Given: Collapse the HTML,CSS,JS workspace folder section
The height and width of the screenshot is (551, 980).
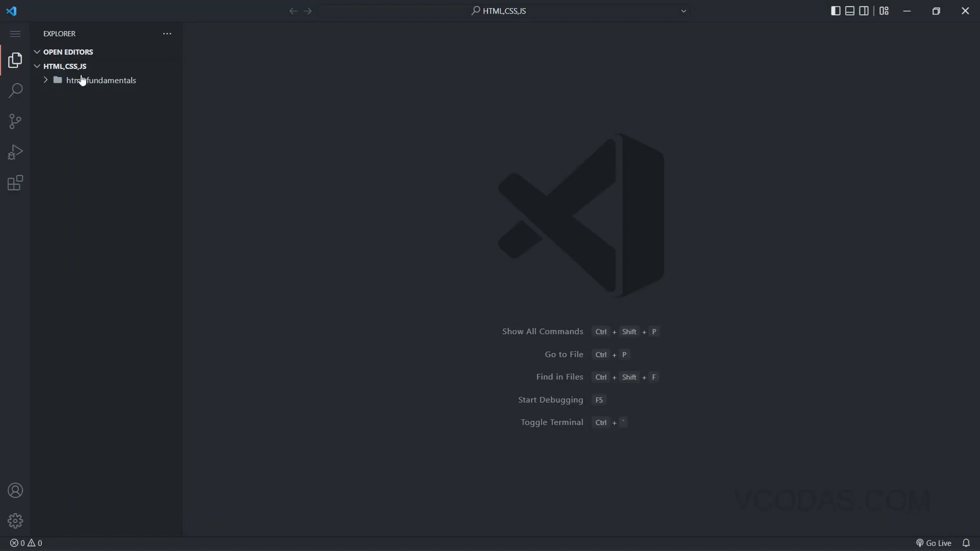Looking at the screenshot, I should pyautogui.click(x=37, y=66).
